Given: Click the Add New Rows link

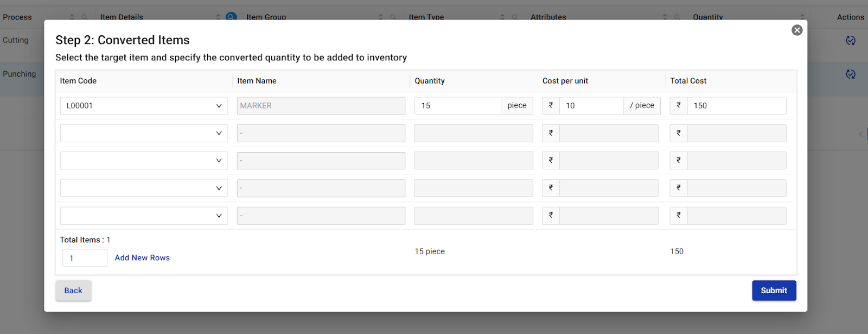Looking at the screenshot, I should click(142, 258).
